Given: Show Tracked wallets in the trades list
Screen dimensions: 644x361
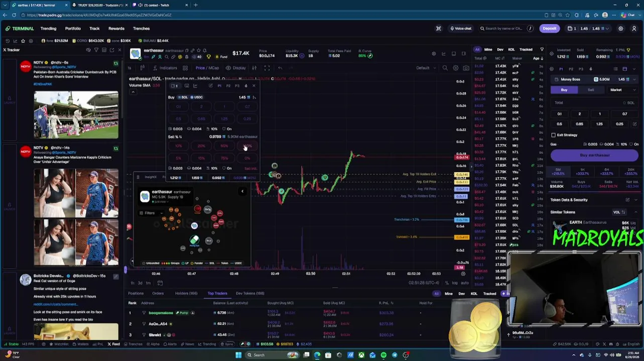Looking at the screenshot, I should (x=526, y=50).
